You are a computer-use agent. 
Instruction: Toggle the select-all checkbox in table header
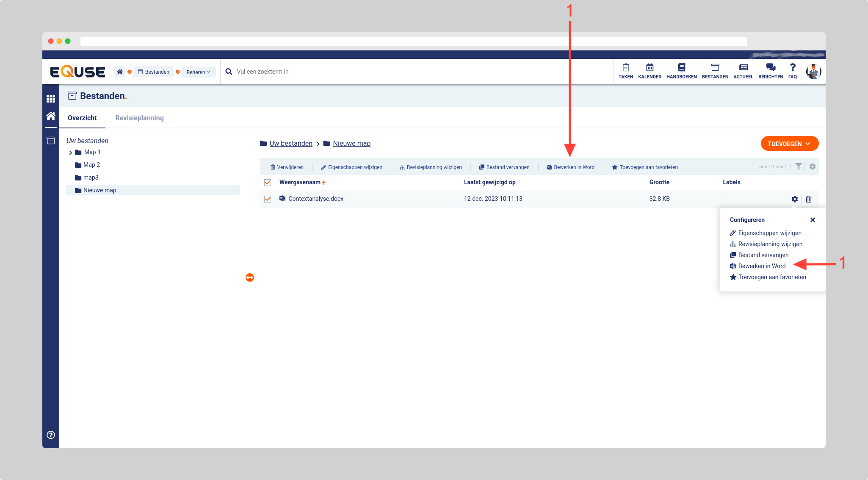pos(268,183)
